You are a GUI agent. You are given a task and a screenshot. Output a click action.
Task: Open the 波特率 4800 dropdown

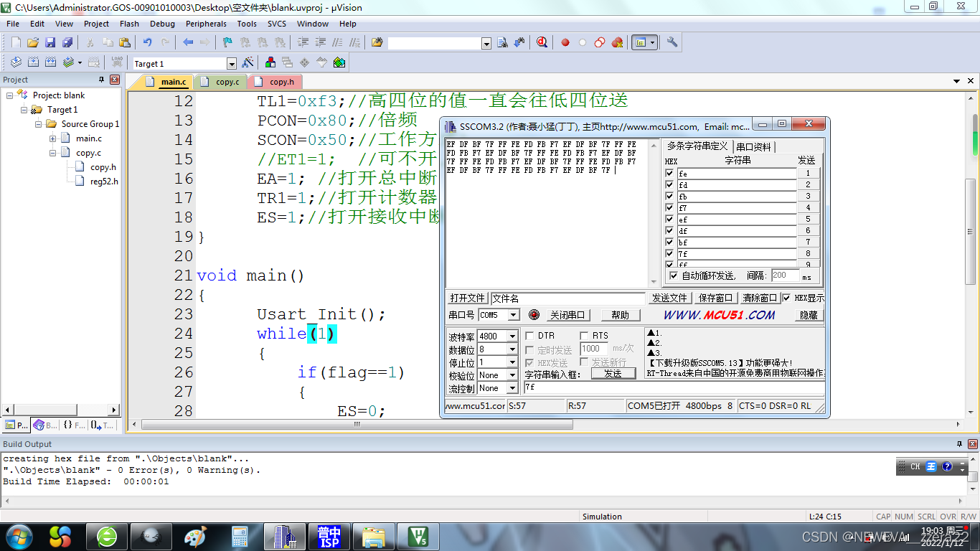coord(512,336)
